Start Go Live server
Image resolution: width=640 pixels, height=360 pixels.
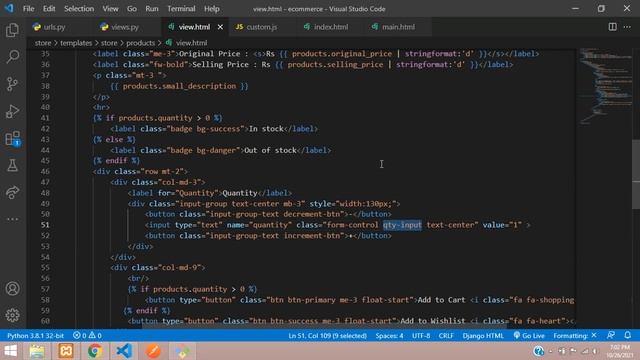pos(529,336)
